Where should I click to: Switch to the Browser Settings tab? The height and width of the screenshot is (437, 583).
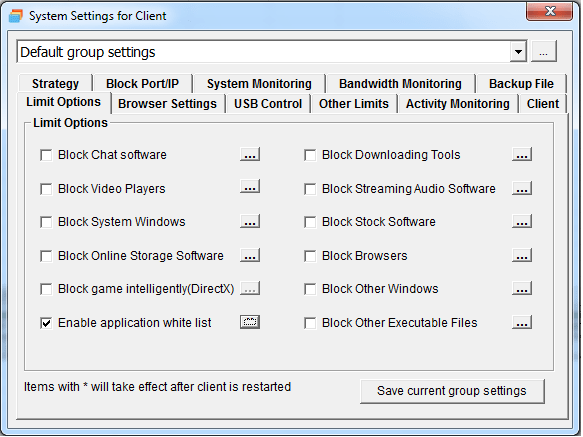tap(167, 103)
